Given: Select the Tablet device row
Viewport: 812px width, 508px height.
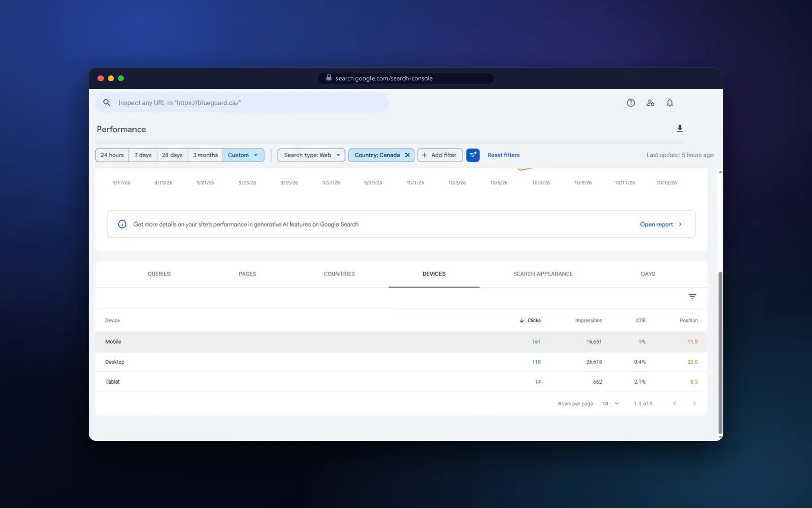Looking at the screenshot, I should [x=401, y=382].
